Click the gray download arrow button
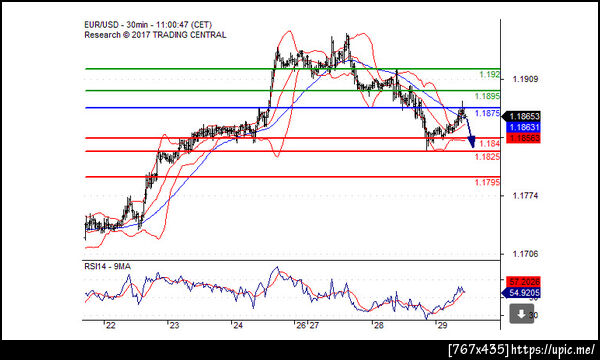The width and height of the screenshot is (600, 360). click(x=521, y=314)
